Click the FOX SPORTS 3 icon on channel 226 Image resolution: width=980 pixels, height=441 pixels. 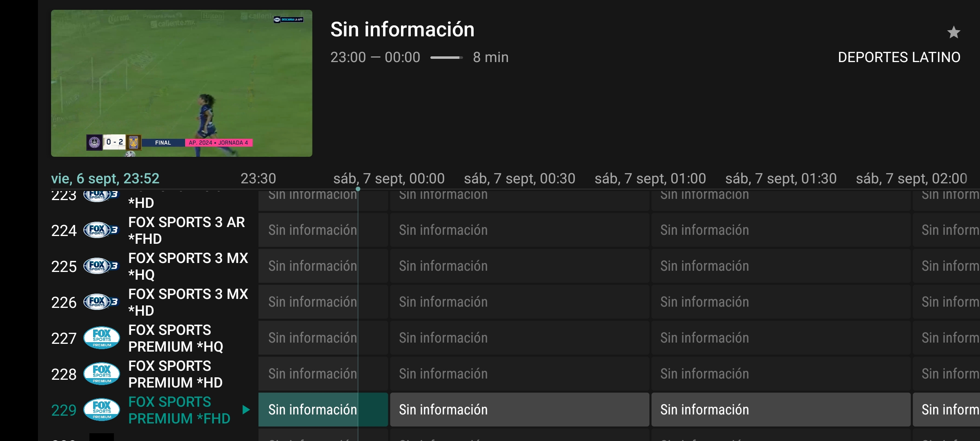(x=102, y=301)
